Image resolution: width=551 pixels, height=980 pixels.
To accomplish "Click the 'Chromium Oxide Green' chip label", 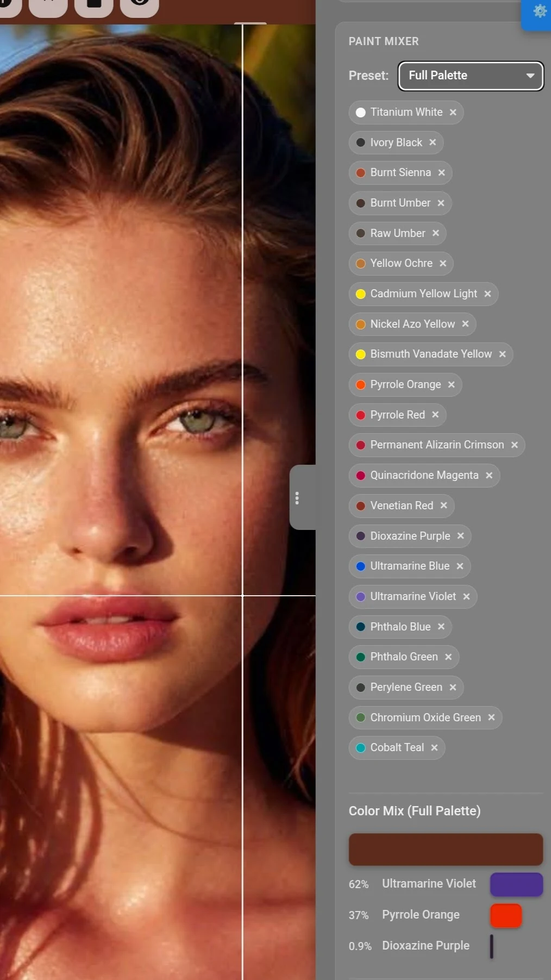I will (x=425, y=717).
